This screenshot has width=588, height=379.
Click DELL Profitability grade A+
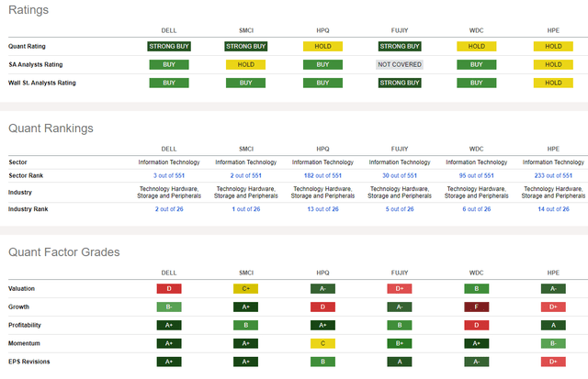tap(169, 325)
